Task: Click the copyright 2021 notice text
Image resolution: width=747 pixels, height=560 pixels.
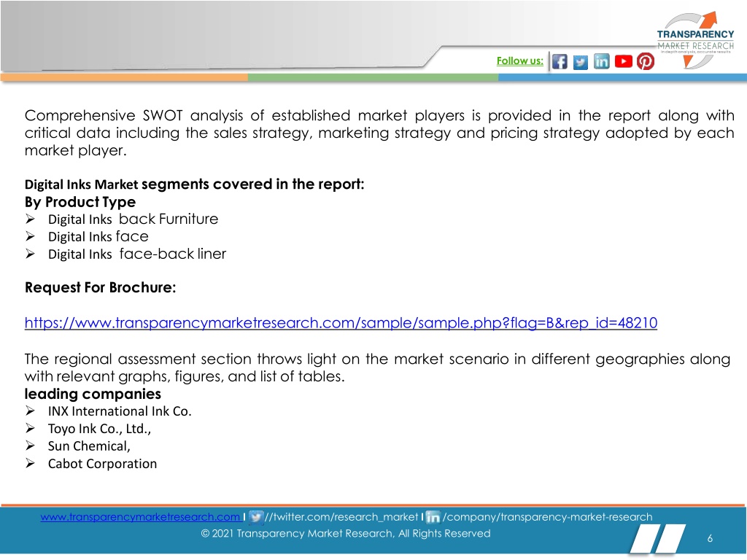Action: pos(346,533)
